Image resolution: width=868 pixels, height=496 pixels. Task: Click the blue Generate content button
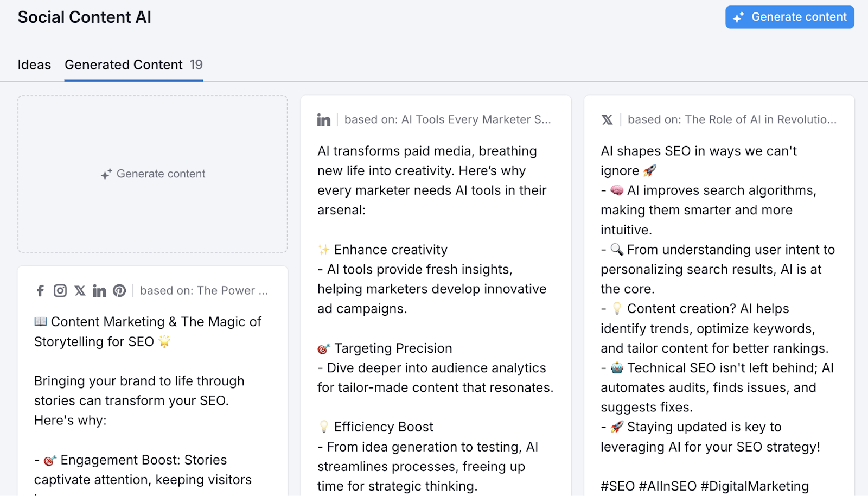(x=789, y=17)
